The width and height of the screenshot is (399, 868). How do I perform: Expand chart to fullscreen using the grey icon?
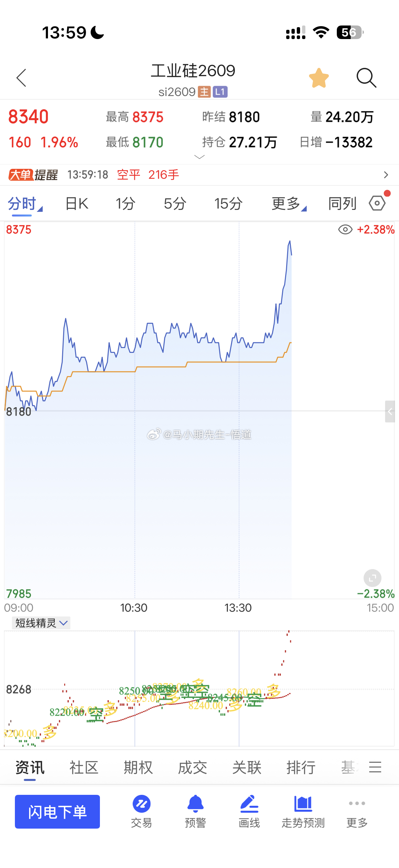pos(373,578)
